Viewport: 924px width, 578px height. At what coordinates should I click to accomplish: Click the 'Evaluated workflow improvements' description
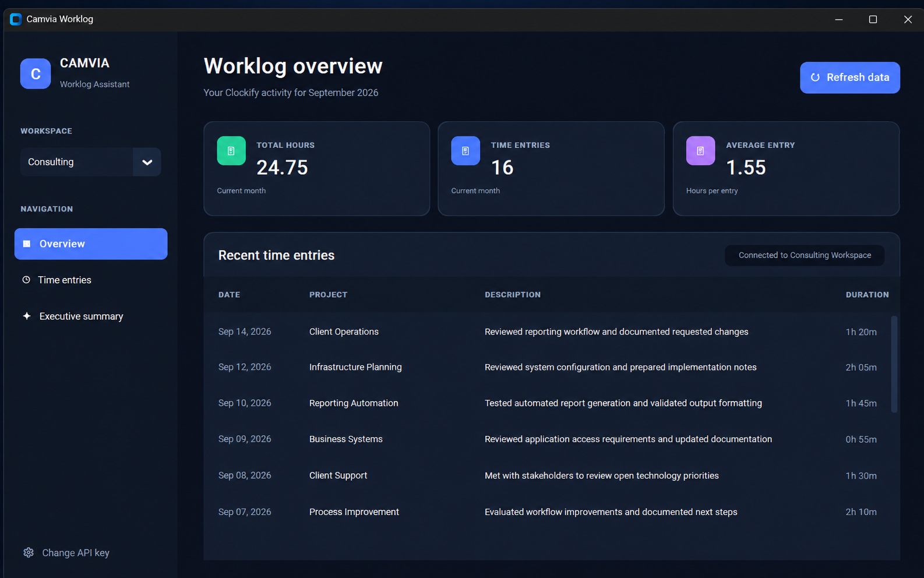pyautogui.click(x=611, y=512)
